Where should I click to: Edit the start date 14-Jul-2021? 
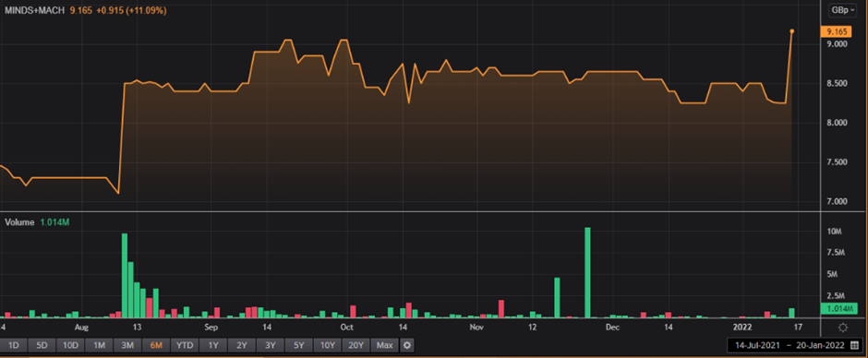tap(757, 345)
